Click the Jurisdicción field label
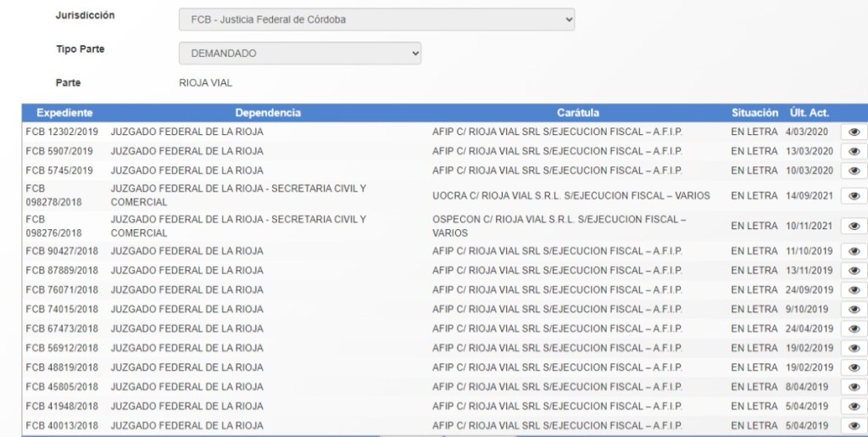The height and width of the screenshot is (437, 868). (x=86, y=15)
